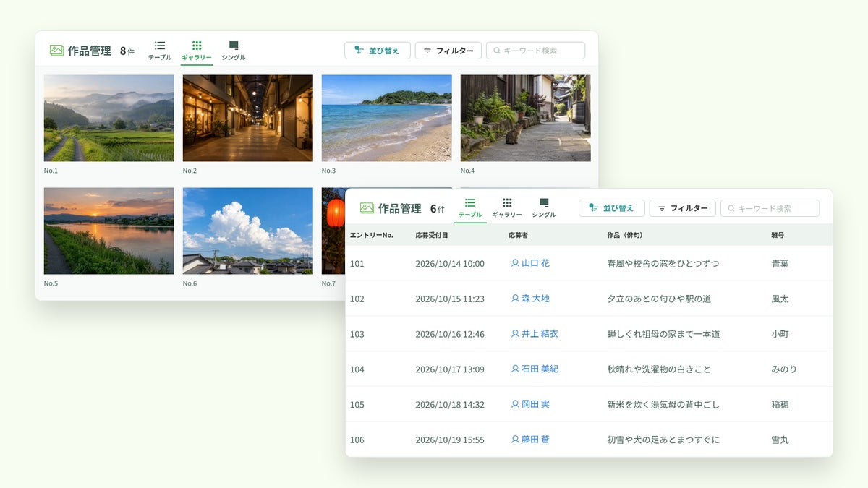Image resolution: width=868 pixels, height=488 pixels.
Task: Open applicant link 井上 結衣
Action: pyautogui.click(x=535, y=334)
